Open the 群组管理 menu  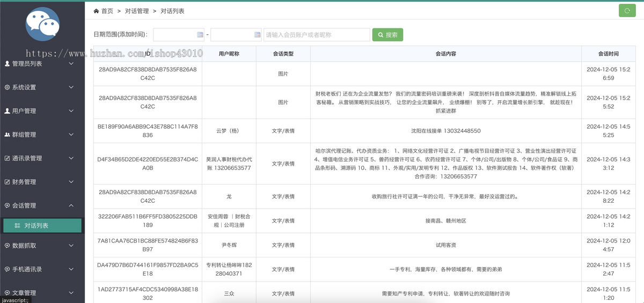tap(42, 135)
